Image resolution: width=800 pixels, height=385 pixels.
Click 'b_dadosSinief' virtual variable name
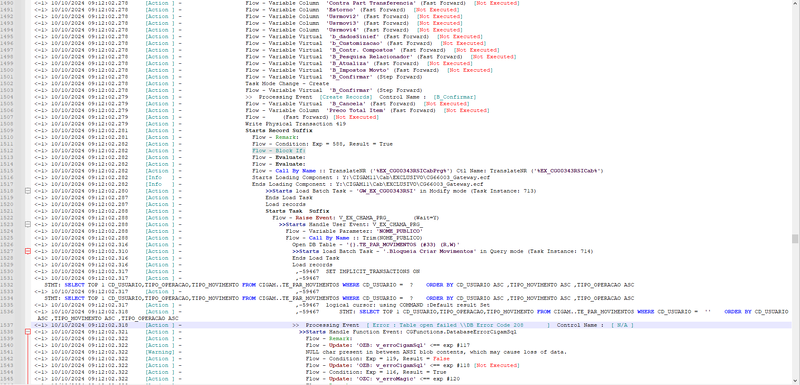[x=354, y=37]
